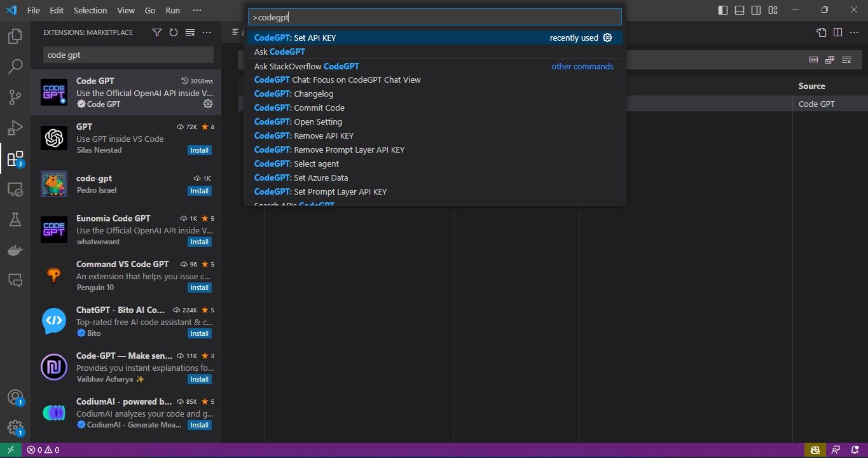Viewport: 868px width, 458px height.
Task: Open the Run menu
Action: [172, 10]
